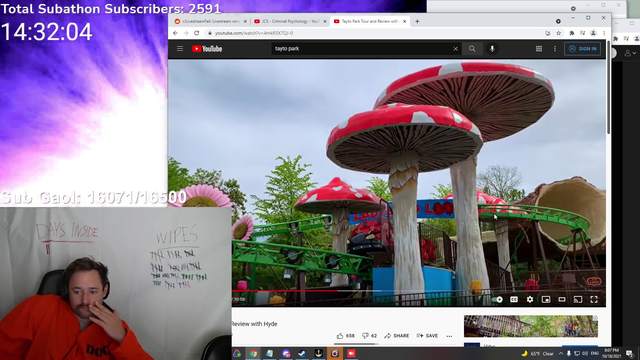Close the Tayto Park Tour tab

tap(404, 21)
